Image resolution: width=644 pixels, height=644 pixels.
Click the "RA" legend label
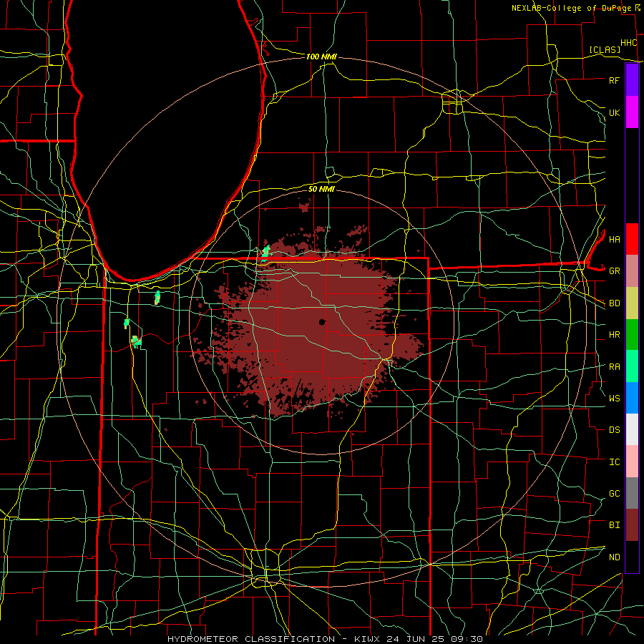click(x=614, y=367)
